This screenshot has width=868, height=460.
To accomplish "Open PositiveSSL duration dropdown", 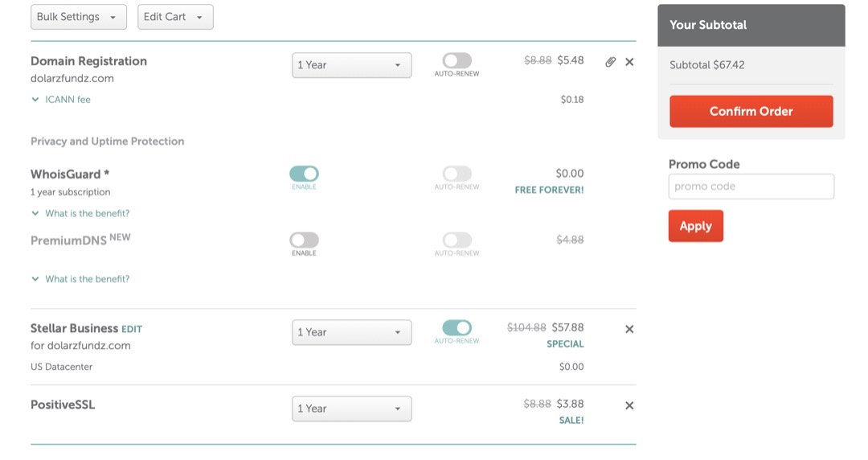I will coord(351,409).
